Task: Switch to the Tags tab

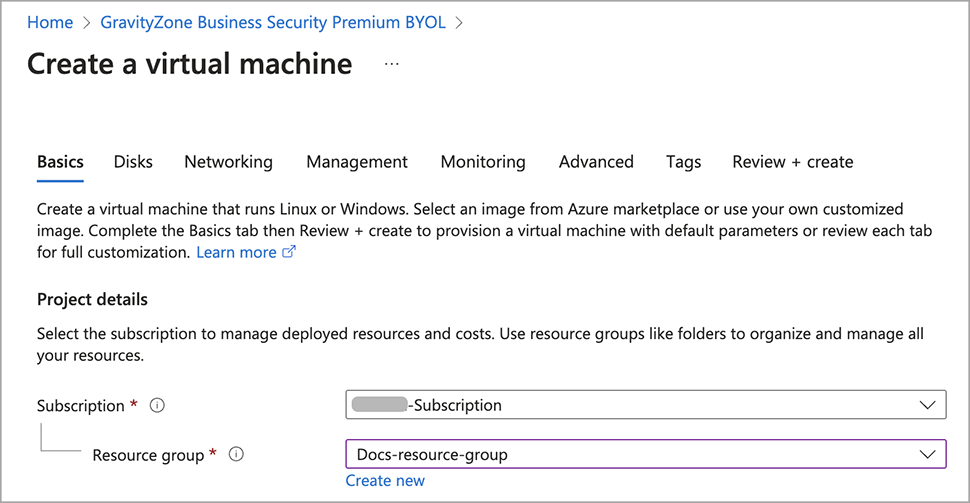Action: click(683, 162)
